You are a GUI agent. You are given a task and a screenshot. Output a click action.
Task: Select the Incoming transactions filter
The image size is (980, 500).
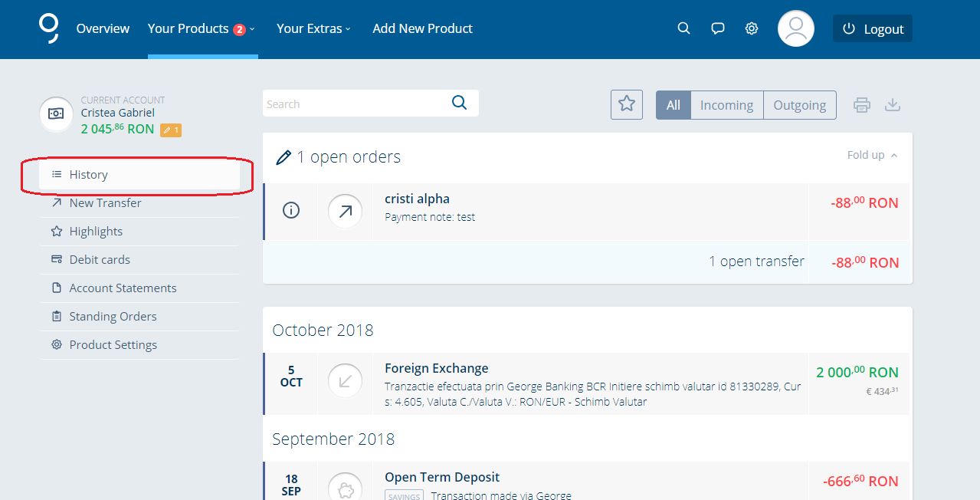pyautogui.click(x=726, y=105)
